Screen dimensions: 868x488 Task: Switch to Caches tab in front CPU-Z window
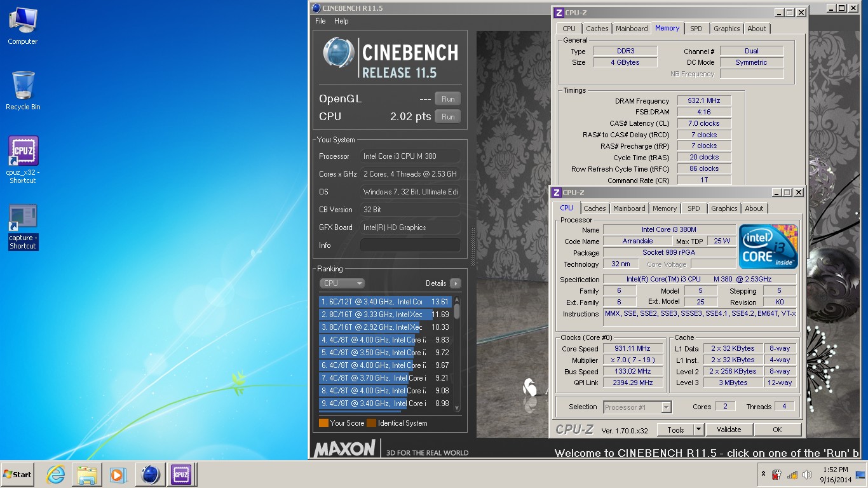pos(595,208)
